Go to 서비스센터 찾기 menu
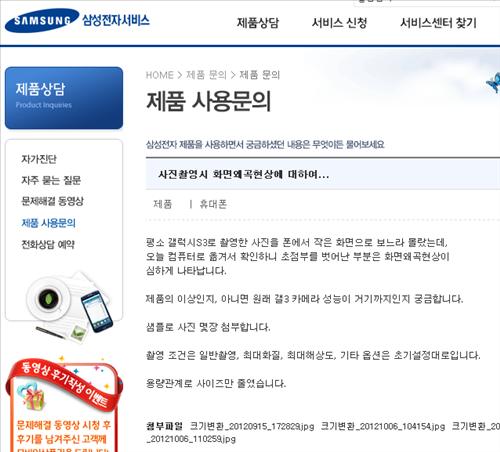Viewport: 500px width, 452px height. (438, 23)
